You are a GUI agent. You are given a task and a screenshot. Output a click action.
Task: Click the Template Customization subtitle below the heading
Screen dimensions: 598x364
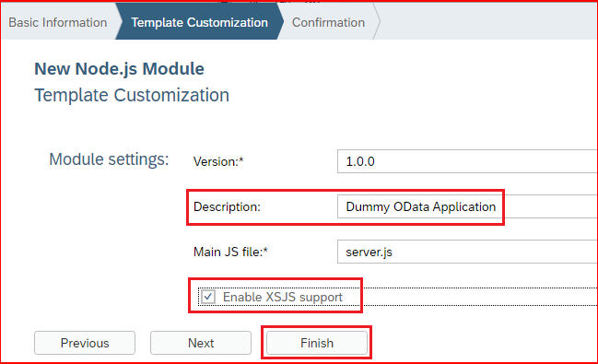click(132, 95)
